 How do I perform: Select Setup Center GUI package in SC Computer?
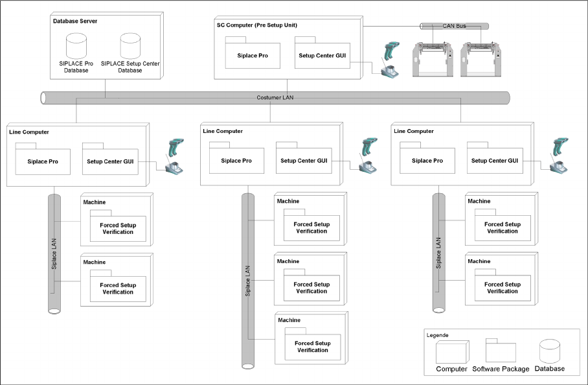[322, 52]
